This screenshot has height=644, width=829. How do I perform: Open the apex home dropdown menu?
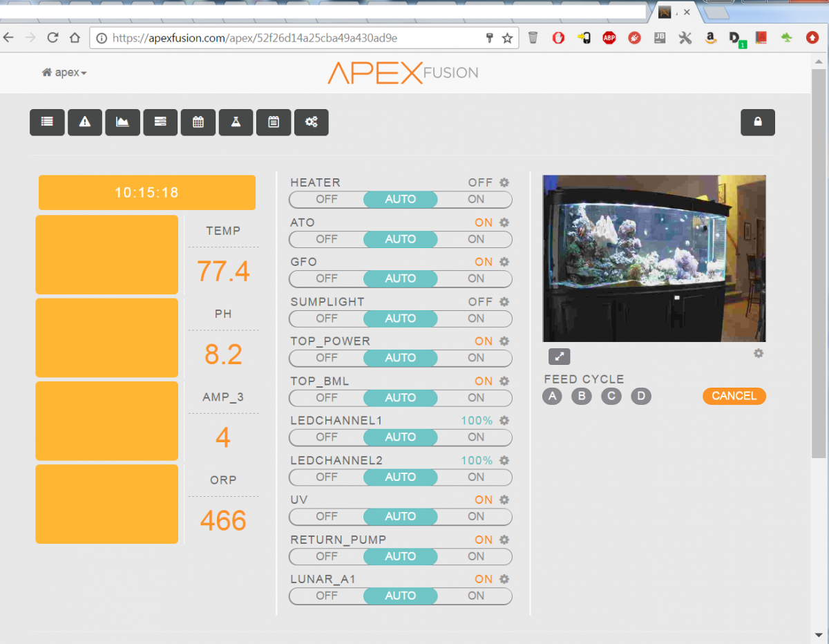tap(64, 73)
